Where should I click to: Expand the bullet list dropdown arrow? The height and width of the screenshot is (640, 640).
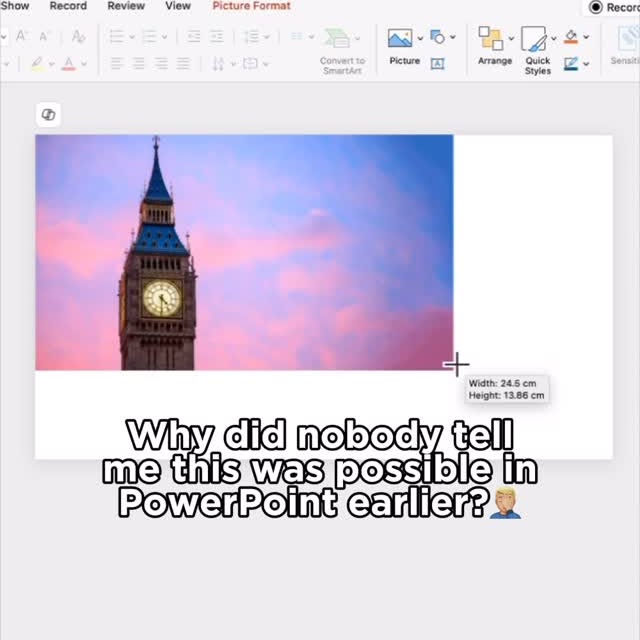click(x=131, y=37)
